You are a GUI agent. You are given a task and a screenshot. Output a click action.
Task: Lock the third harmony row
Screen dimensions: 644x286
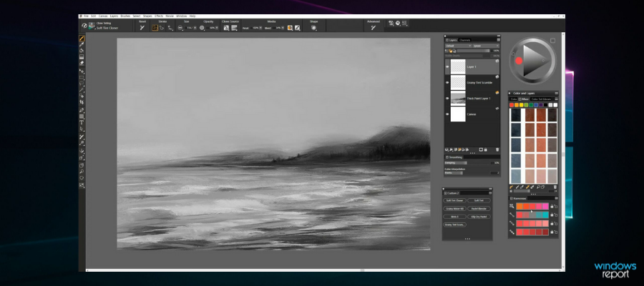552,224
